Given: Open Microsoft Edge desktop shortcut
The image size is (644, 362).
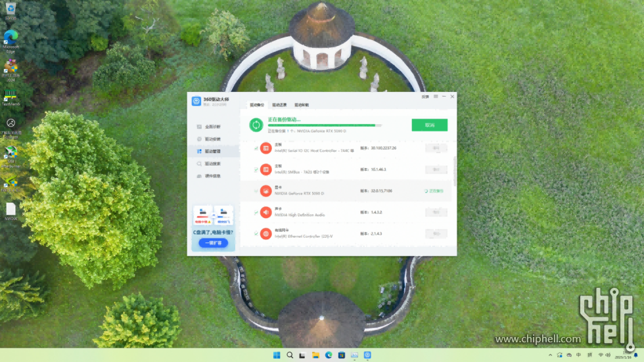Looking at the screenshot, I should pyautogui.click(x=11, y=38).
